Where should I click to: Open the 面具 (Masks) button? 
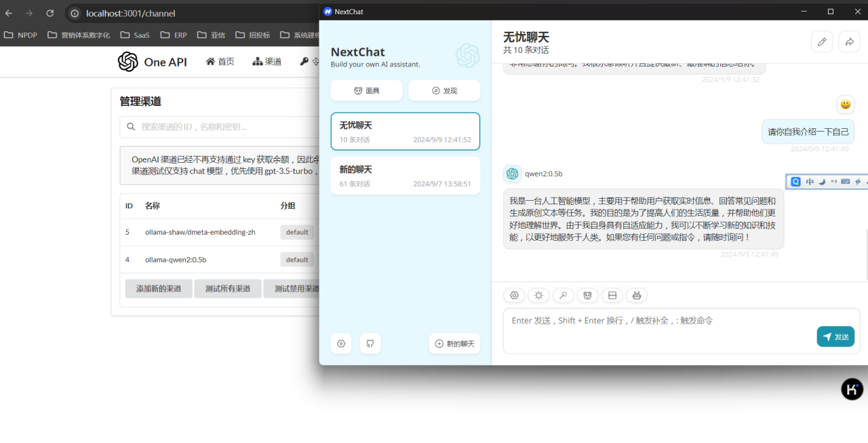coord(366,91)
